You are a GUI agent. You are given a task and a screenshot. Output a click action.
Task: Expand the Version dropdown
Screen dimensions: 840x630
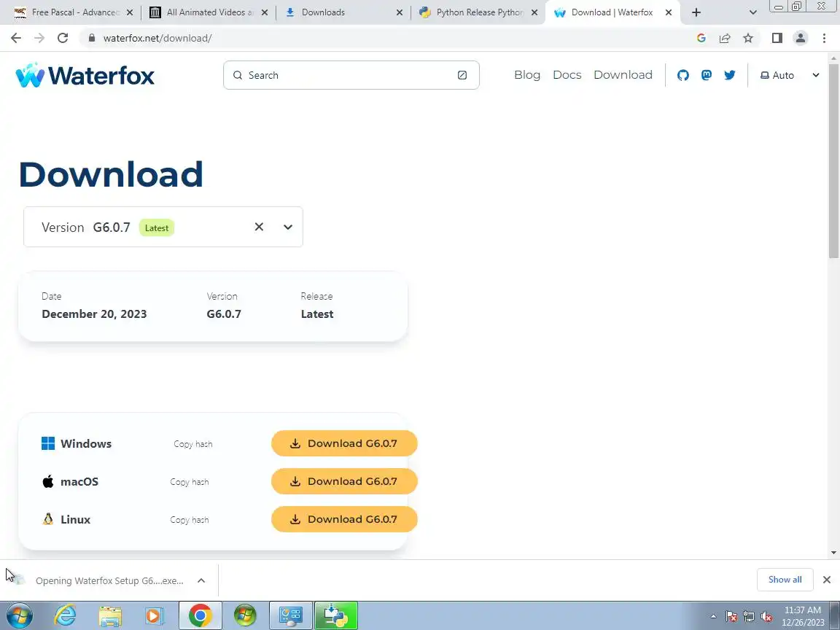pyautogui.click(x=288, y=227)
